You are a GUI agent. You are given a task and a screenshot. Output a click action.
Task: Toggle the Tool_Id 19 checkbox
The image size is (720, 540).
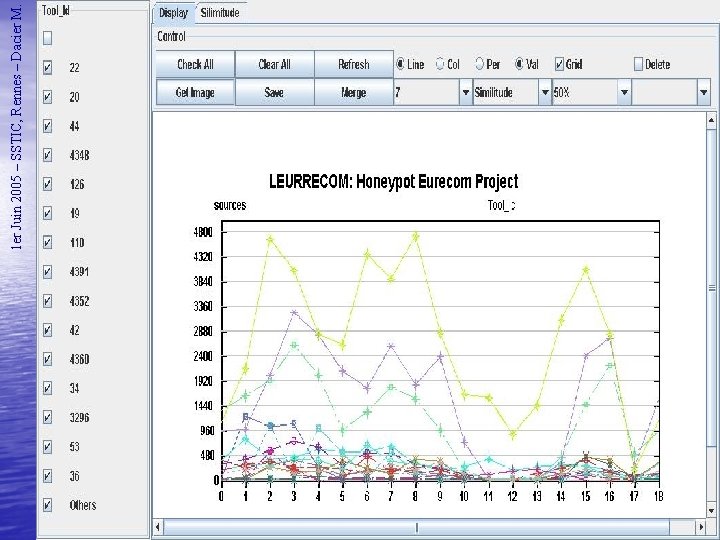click(x=47, y=213)
